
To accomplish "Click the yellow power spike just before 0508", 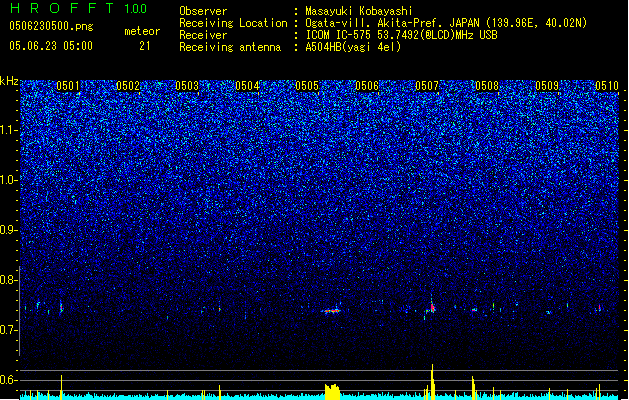I will tap(473, 388).
